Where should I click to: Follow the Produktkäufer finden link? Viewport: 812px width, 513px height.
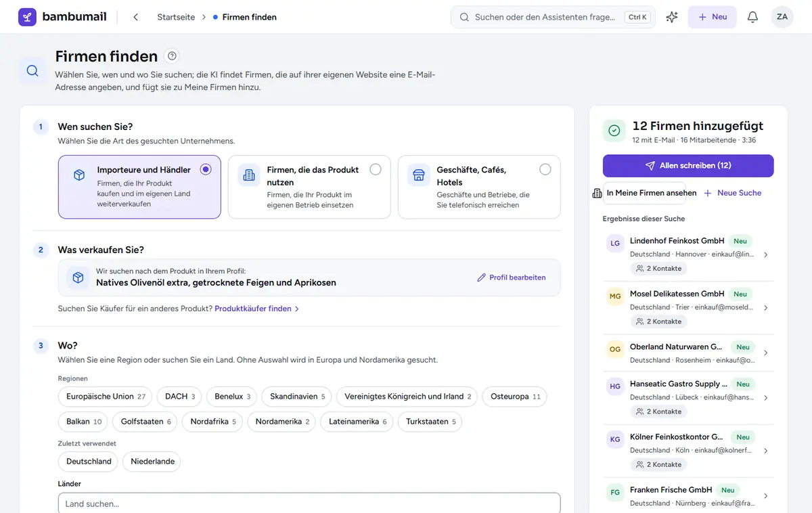257,309
